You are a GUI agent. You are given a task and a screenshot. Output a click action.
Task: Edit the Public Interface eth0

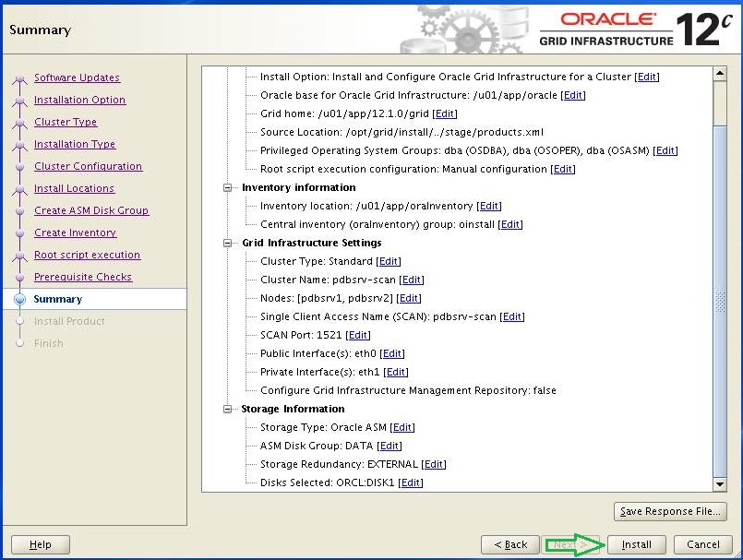pyautogui.click(x=392, y=354)
